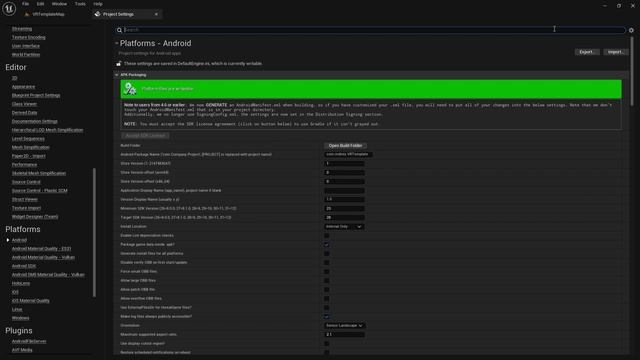Image resolution: width=640 pixels, height=360 pixels.
Task: Toggle Enable Lint depreciation checks checkbox
Action: pyautogui.click(x=327, y=236)
